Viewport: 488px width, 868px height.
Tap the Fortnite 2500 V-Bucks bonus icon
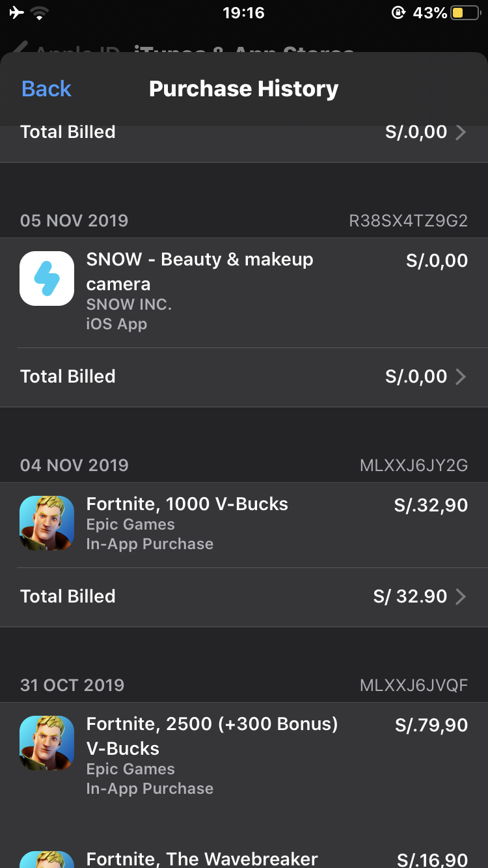47,743
